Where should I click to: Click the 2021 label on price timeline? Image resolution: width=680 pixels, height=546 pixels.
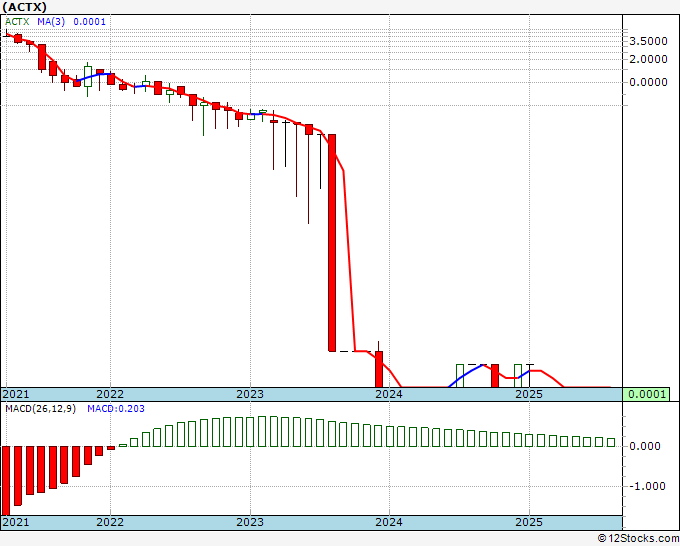click(16, 394)
